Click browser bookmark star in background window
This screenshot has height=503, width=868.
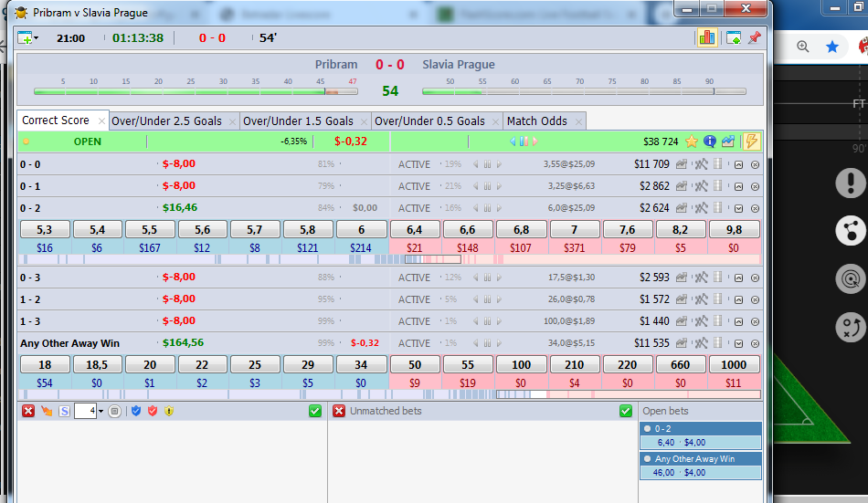coord(831,47)
